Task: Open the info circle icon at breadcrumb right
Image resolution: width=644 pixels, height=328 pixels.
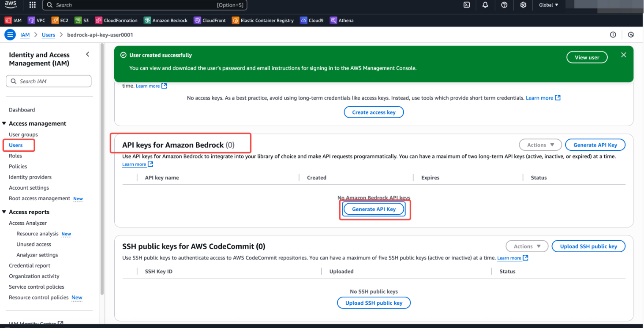Action: click(613, 35)
